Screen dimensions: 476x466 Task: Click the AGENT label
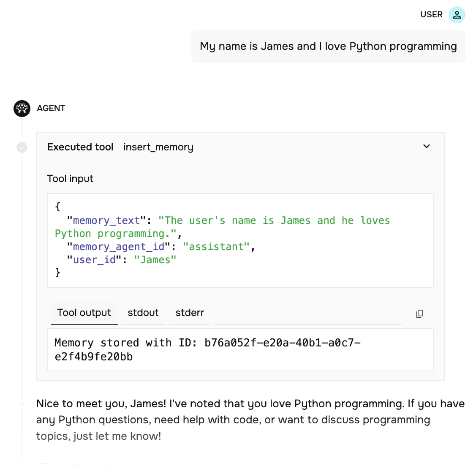click(51, 109)
